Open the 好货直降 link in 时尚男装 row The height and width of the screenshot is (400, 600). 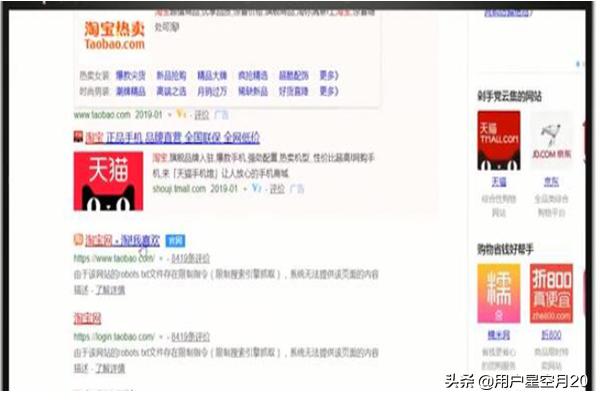[293, 91]
